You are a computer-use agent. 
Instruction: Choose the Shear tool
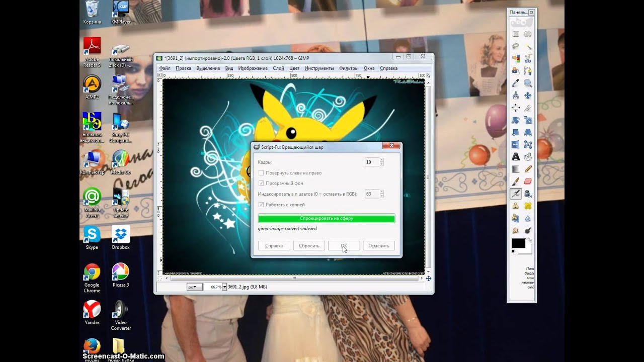click(x=516, y=132)
